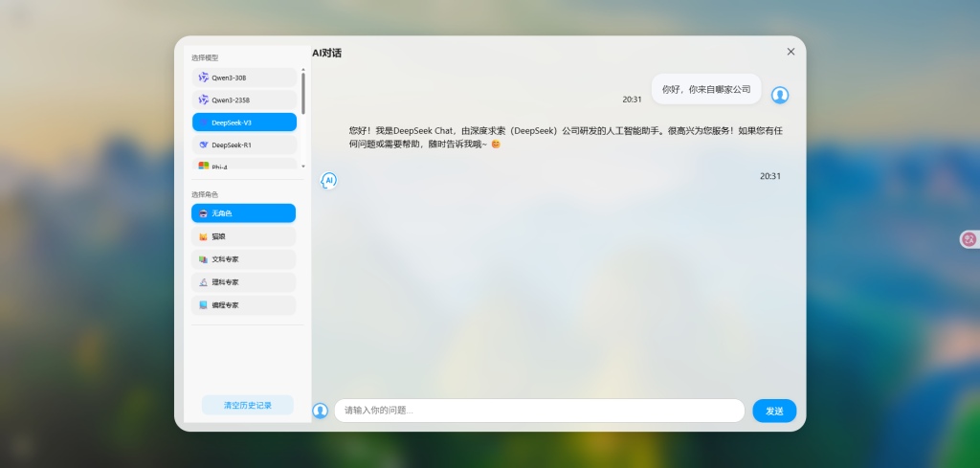Click the pink floating icon at right screen edge
The height and width of the screenshot is (468, 980).
click(969, 239)
